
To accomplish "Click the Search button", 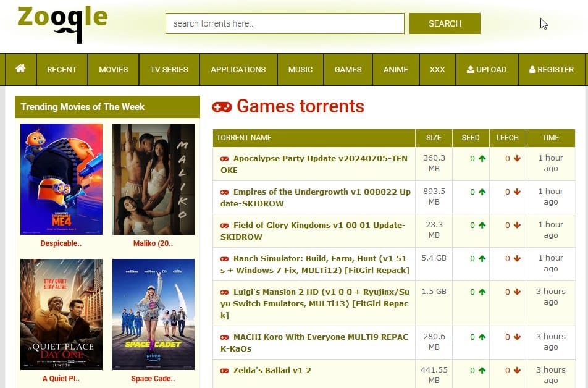I will [445, 23].
